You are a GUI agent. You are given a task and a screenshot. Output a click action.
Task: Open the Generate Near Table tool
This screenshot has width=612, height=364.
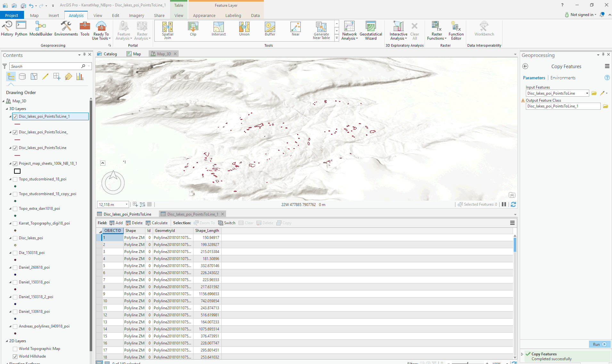pyautogui.click(x=321, y=31)
